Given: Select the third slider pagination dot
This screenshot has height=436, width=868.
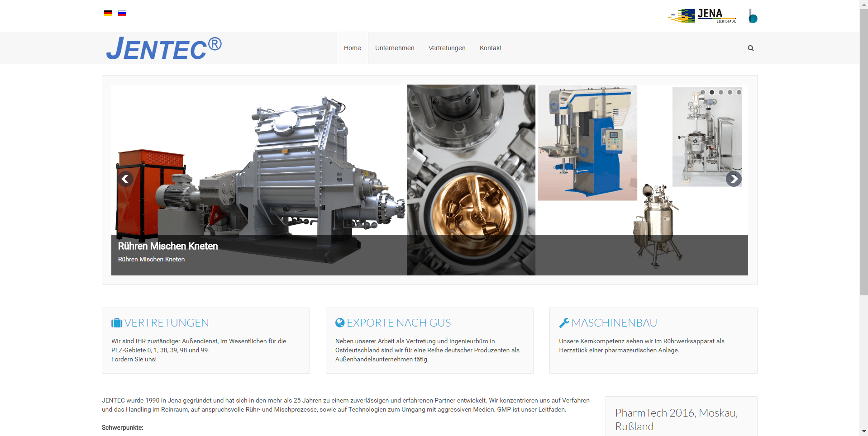Looking at the screenshot, I should (721, 92).
